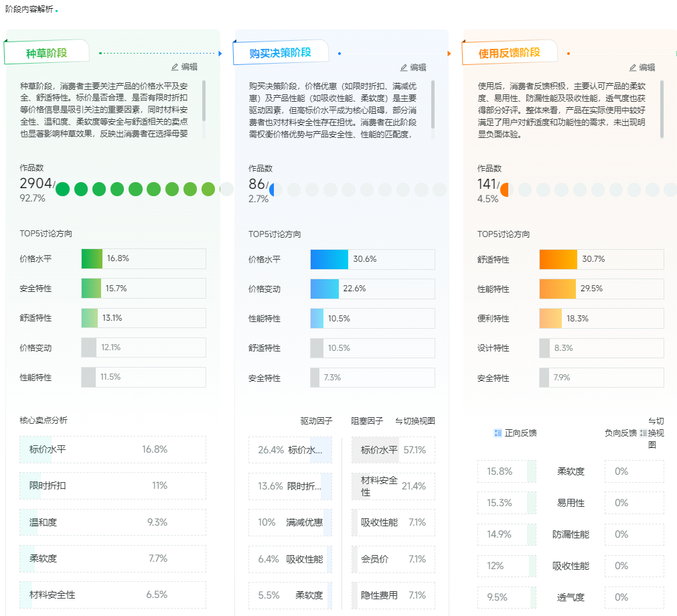Click scrollbar in 购买决策阶段 description box

pos(433,104)
